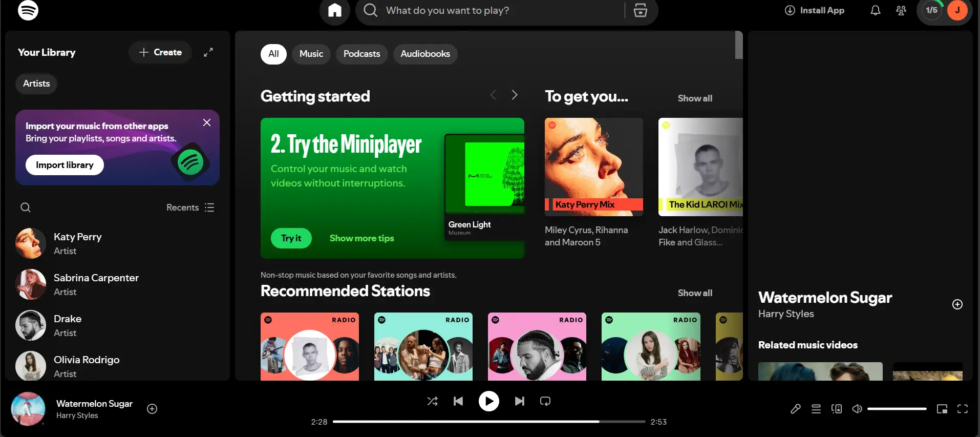Show next Getting started tip
The width and height of the screenshot is (980, 437).
515,95
